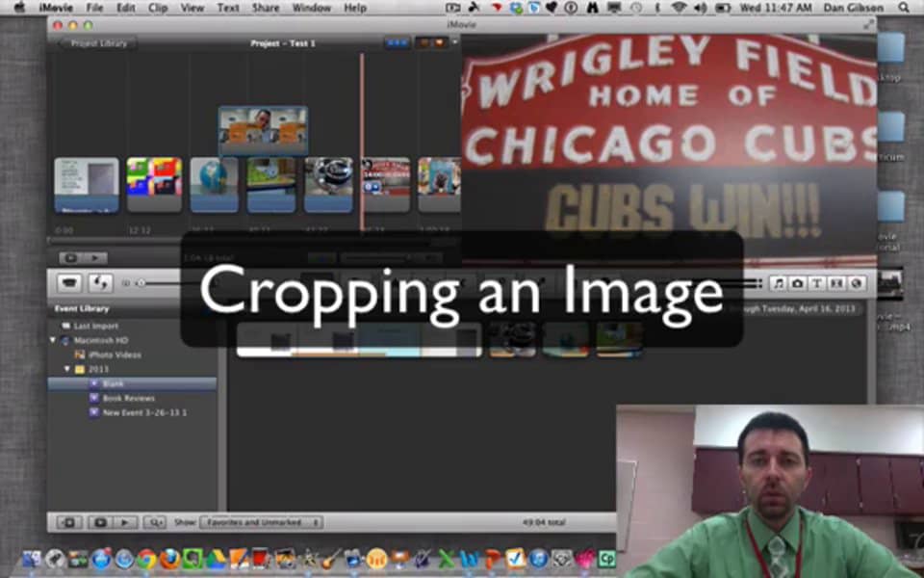The height and width of the screenshot is (578, 924).
Task: Open the Music and Sound Effects browser
Action: 778,283
